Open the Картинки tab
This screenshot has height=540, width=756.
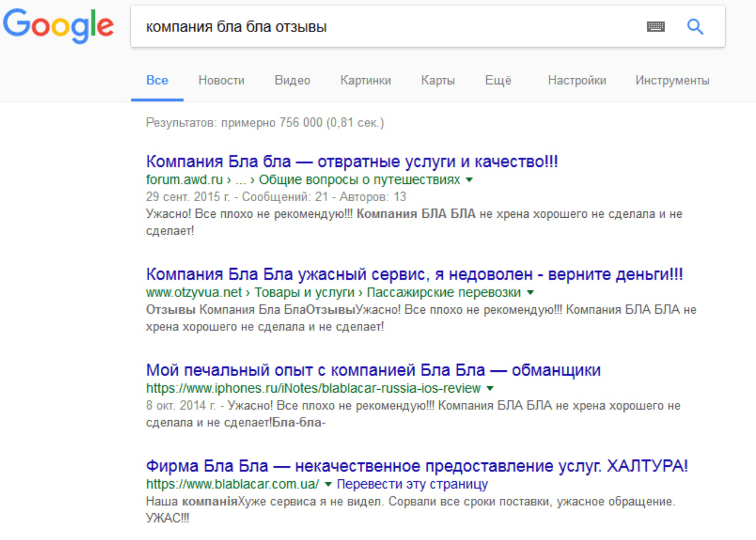(366, 81)
